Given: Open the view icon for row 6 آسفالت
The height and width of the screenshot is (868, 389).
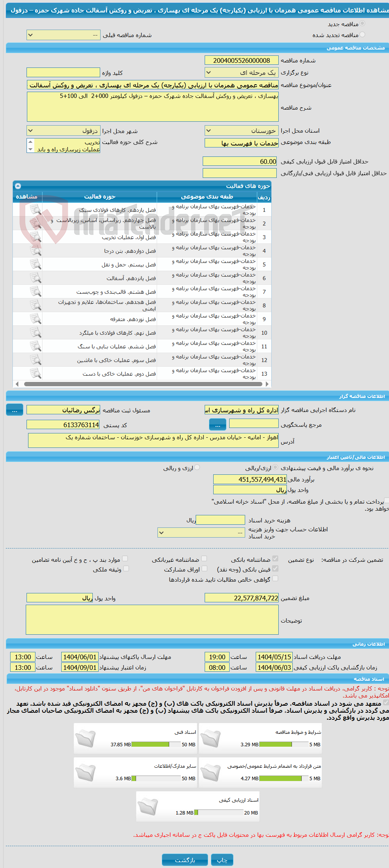Looking at the screenshot, I should tap(35, 278).
